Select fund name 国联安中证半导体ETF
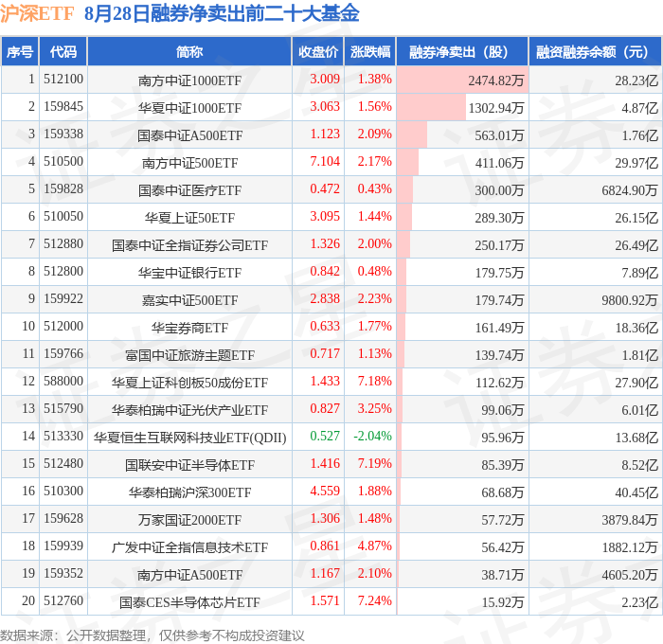Image resolution: width=663 pixels, height=644 pixels. click(189, 465)
